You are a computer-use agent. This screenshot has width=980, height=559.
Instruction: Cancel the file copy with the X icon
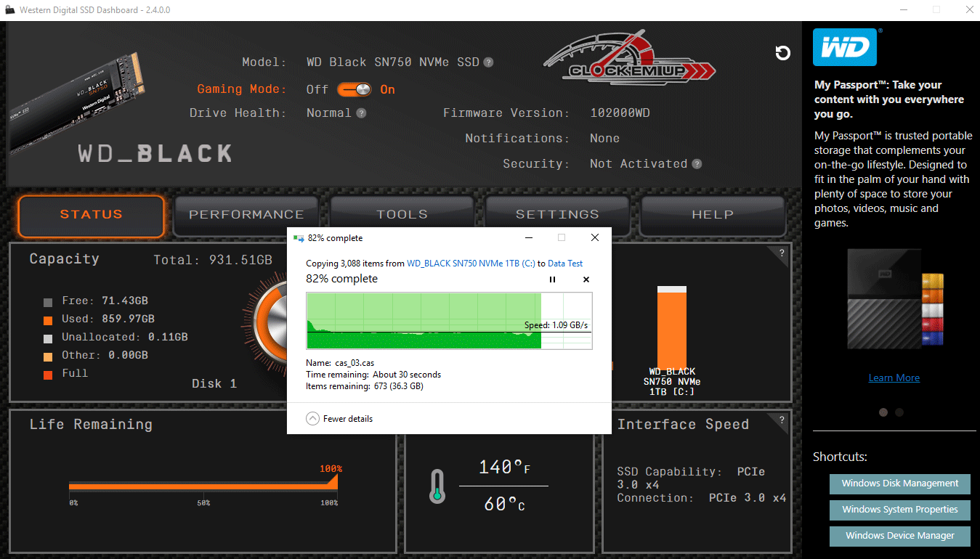[x=586, y=279]
